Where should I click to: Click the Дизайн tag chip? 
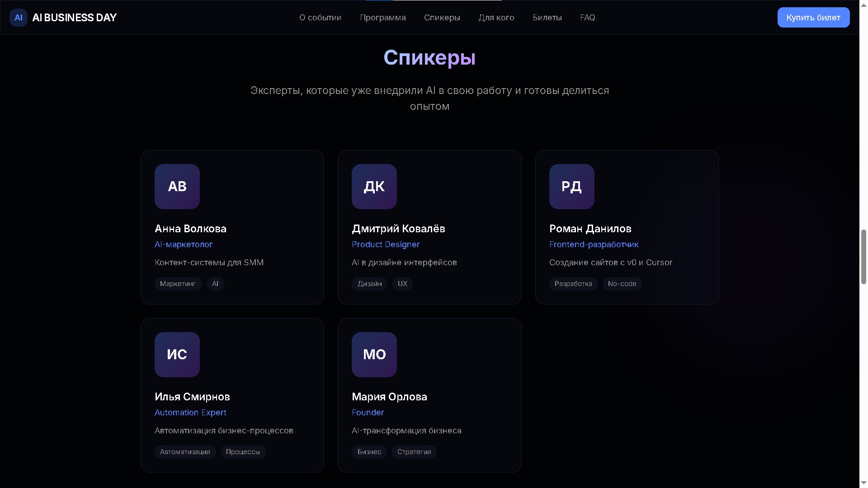370,284
